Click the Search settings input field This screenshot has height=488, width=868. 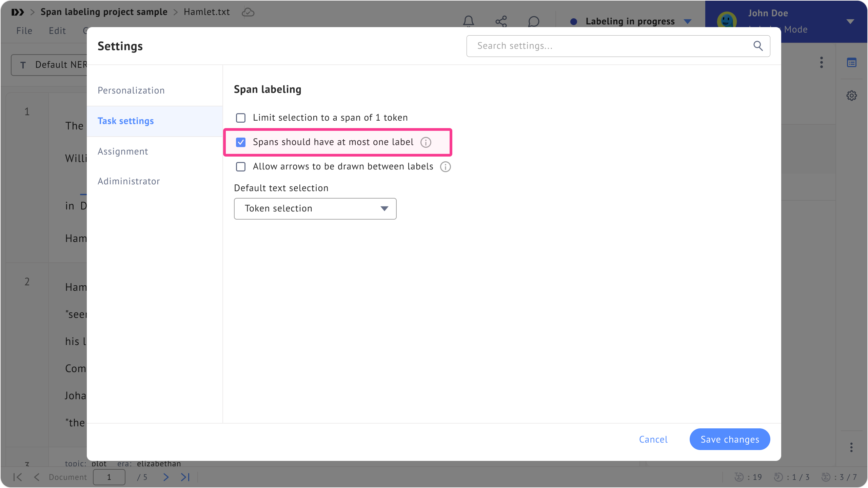click(610, 46)
